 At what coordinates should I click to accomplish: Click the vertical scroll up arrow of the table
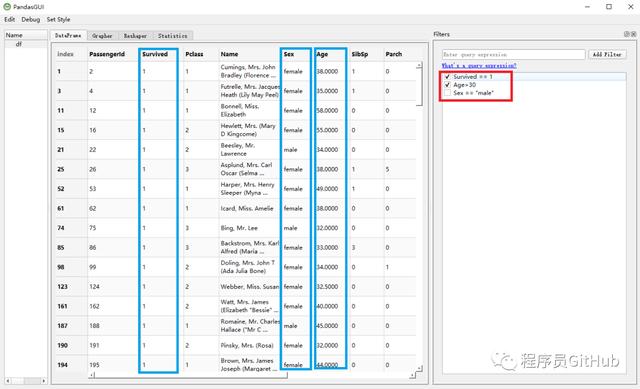[x=419, y=65]
